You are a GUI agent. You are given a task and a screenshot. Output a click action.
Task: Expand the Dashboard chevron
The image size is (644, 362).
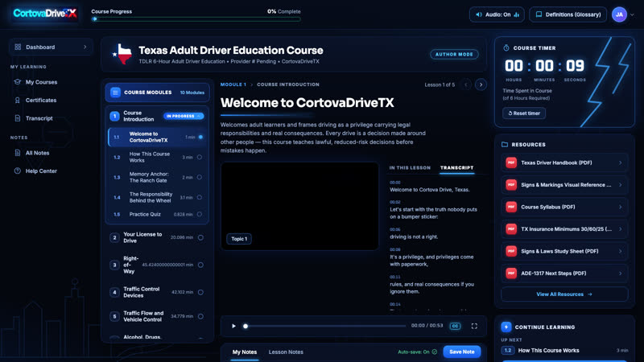point(85,47)
